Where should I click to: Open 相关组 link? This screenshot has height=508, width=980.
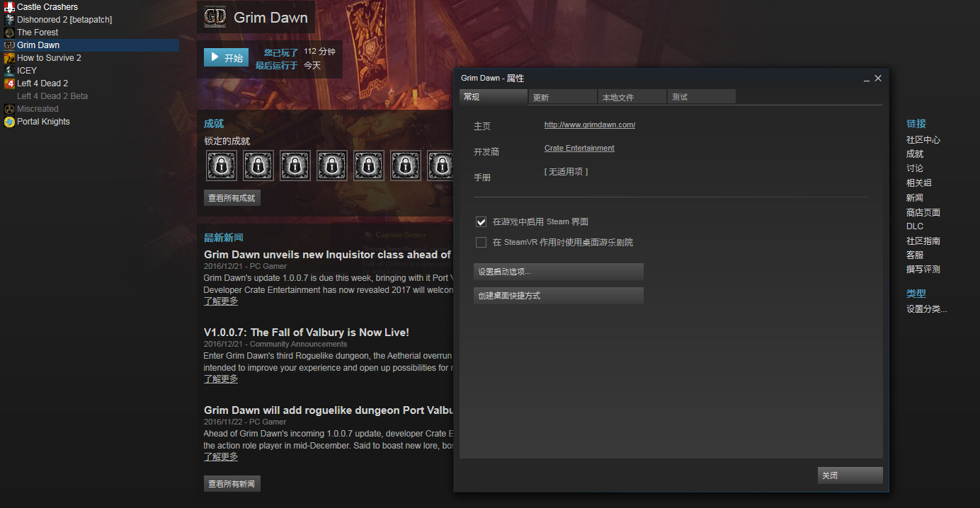919,183
